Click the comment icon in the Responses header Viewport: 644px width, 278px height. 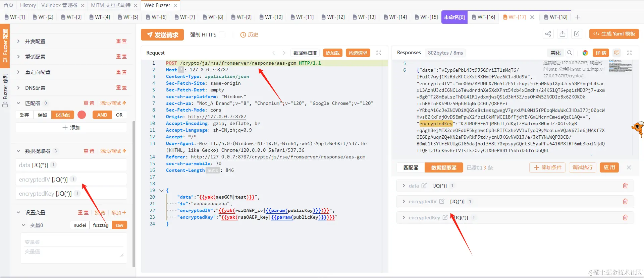pos(616,53)
